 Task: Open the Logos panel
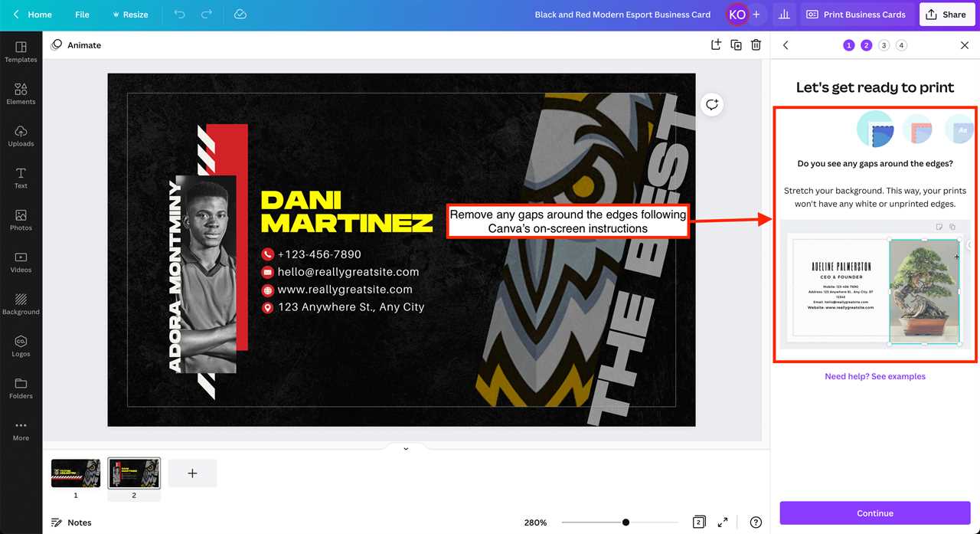[21, 347]
